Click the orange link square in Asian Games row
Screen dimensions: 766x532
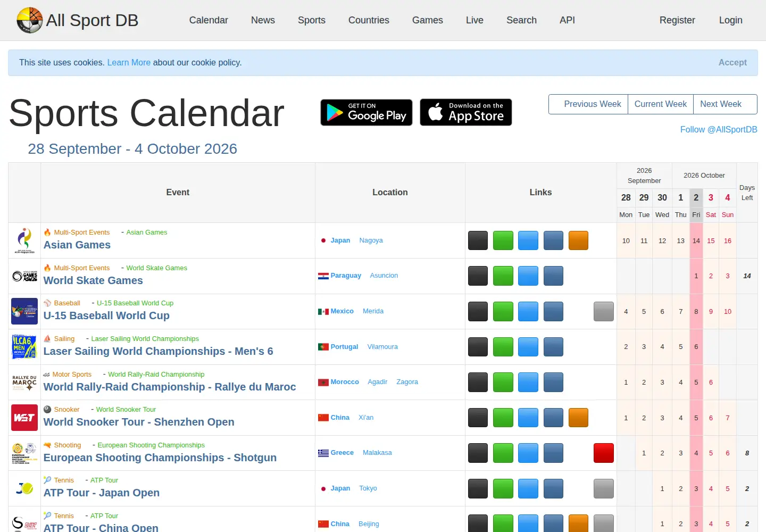tap(578, 240)
